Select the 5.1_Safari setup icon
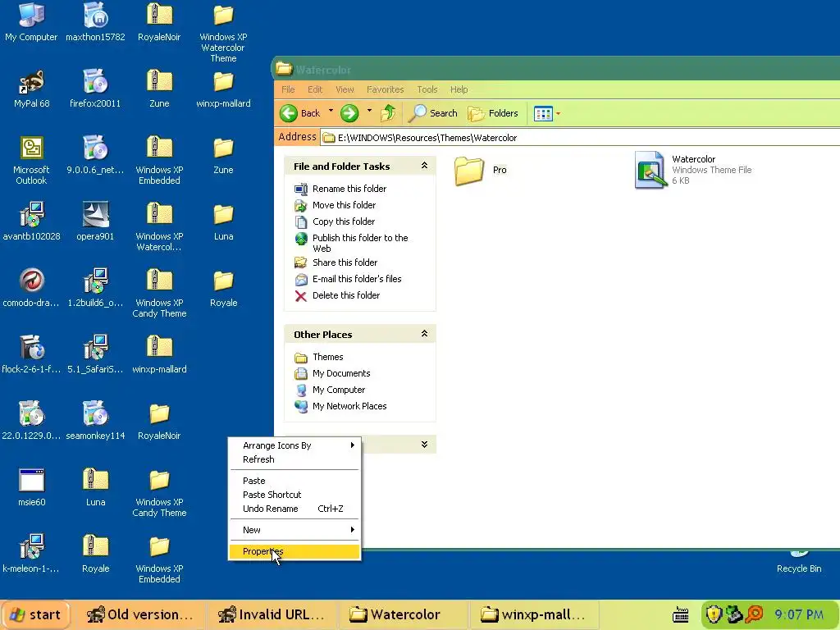The image size is (840, 630). point(95,354)
